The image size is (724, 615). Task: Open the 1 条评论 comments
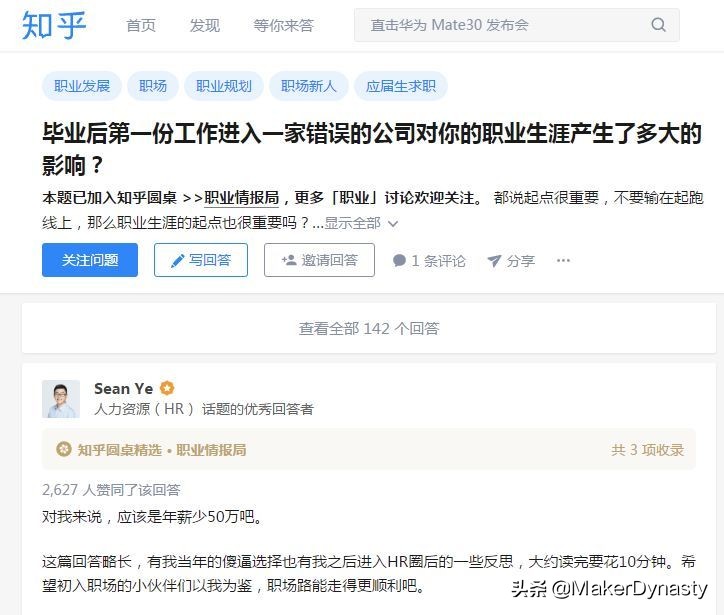429,261
